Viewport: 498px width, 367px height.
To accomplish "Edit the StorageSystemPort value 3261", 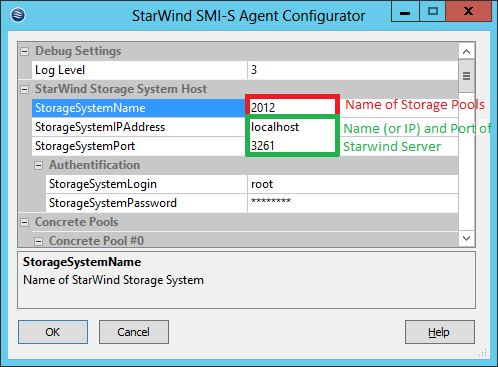I will (x=292, y=146).
